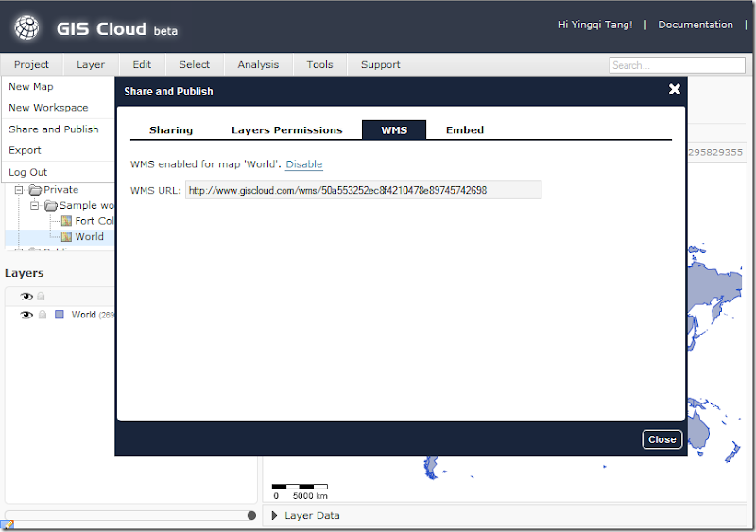Collapse the Private folder tree node

(x=19, y=190)
